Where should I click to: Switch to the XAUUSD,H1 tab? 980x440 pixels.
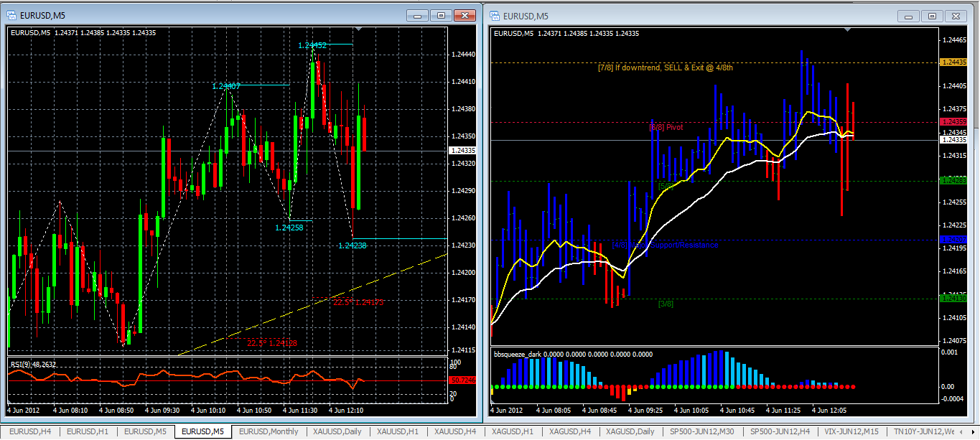[x=398, y=431]
